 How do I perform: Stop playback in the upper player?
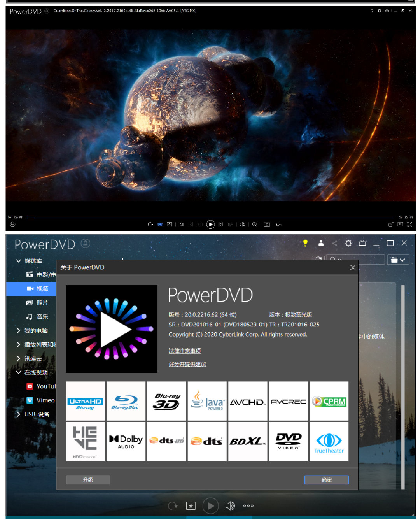pos(200,225)
